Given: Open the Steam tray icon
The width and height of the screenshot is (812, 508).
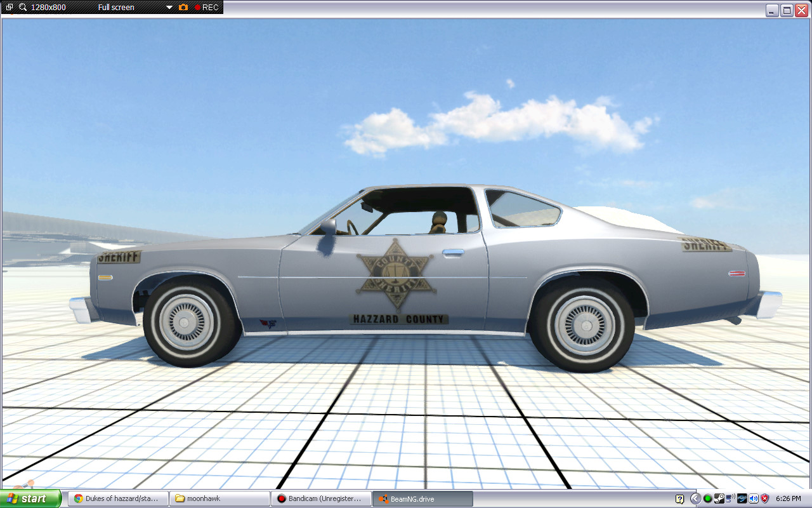Looking at the screenshot, I should 719,498.
